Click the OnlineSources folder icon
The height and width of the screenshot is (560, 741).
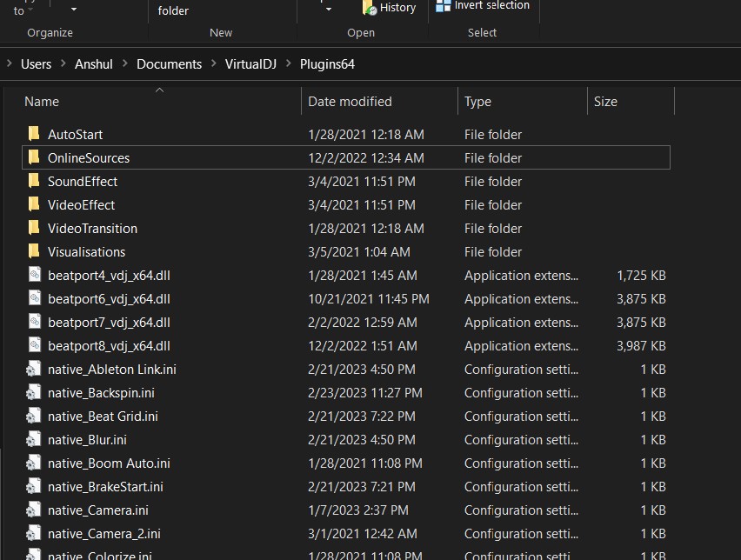click(x=34, y=157)
